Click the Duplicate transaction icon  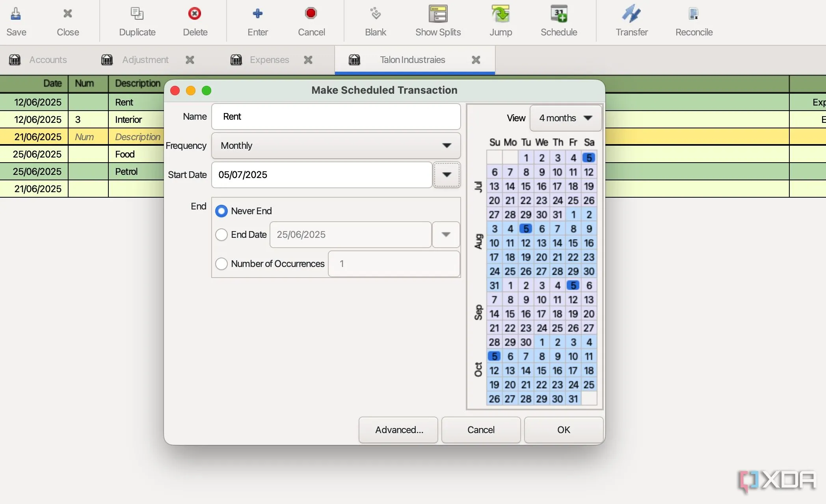click(x=137, y=14)
